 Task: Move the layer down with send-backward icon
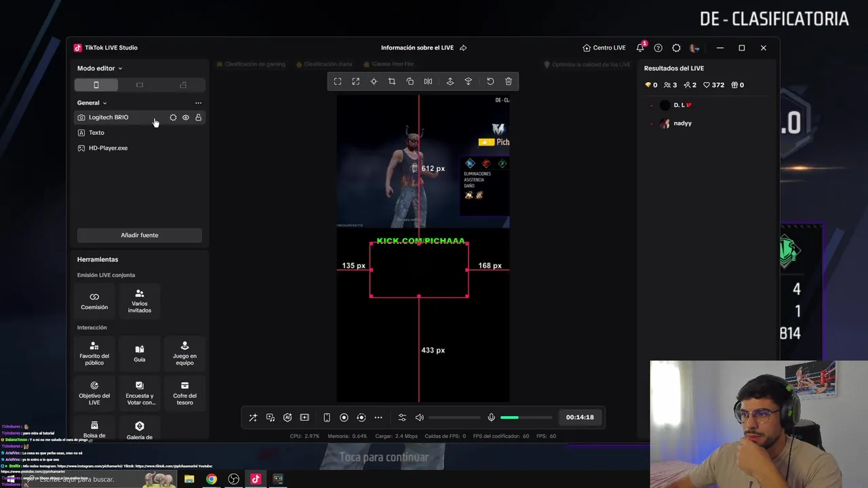(468, 81)
